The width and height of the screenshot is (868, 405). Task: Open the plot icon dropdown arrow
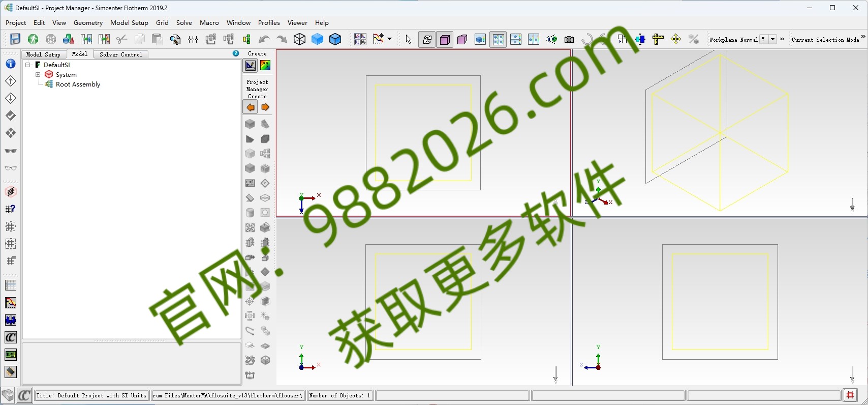(390, 39)
